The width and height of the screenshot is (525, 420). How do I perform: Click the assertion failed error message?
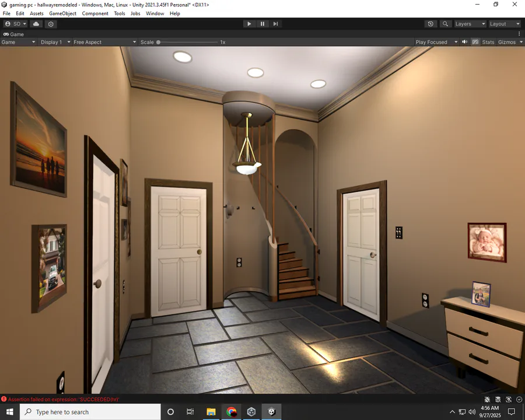pyautogui.click(x=64, y=399)
